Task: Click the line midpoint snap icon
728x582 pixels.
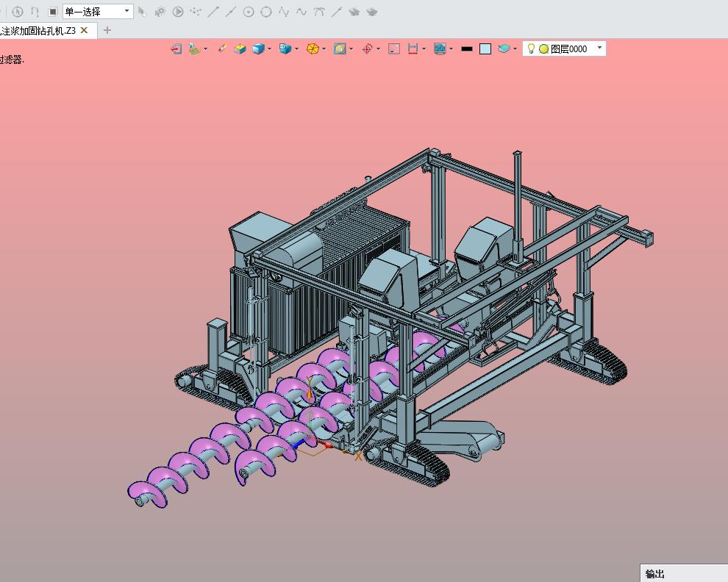Action: [231, 12]
